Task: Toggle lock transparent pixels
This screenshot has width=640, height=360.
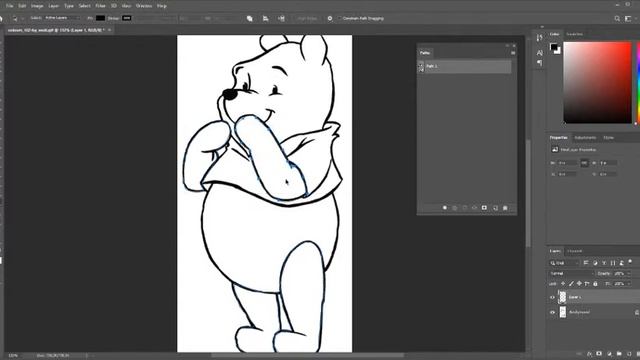Action: point(563,284)
